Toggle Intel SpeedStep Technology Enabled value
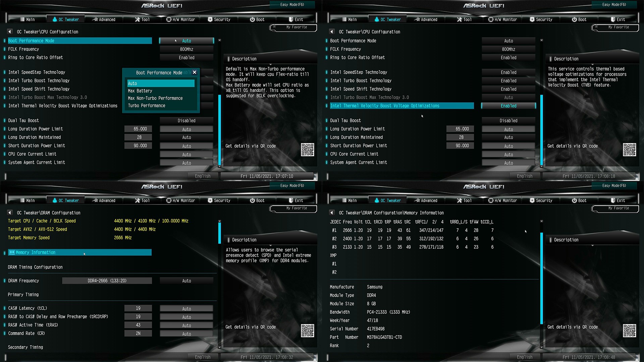Screen dimensions: 644x362 [x=508, y=72]
